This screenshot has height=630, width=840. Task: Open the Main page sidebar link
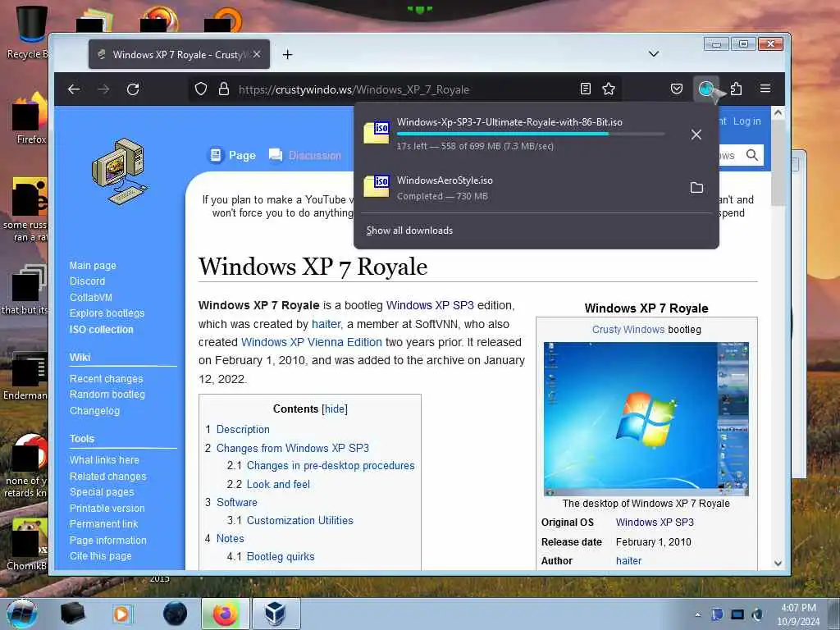[x=93, y=265]
